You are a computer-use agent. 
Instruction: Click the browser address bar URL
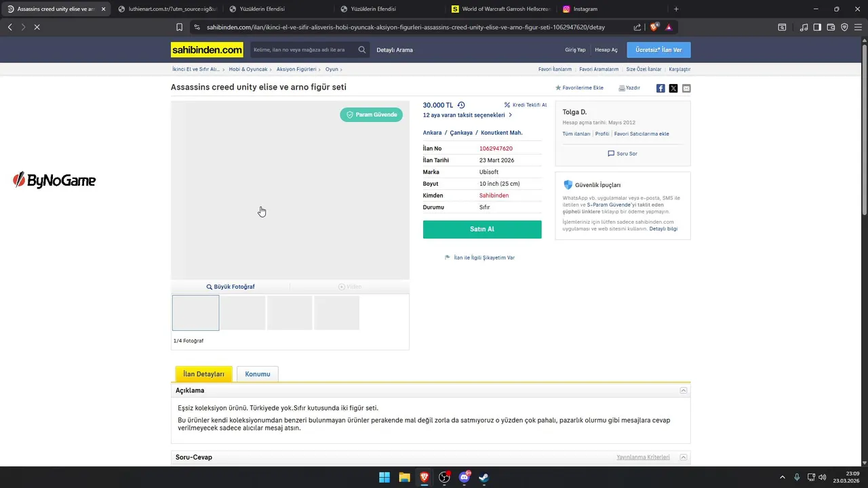pos(406,27)
